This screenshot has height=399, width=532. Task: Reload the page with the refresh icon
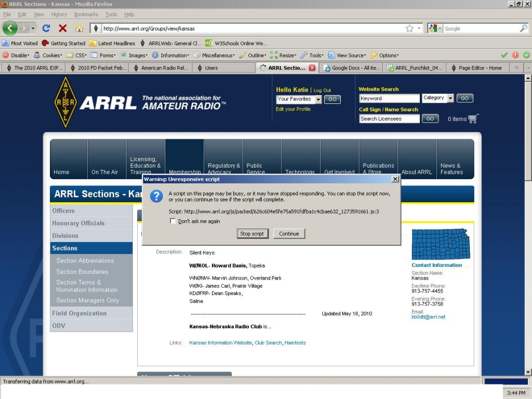(x=46, y=28)
